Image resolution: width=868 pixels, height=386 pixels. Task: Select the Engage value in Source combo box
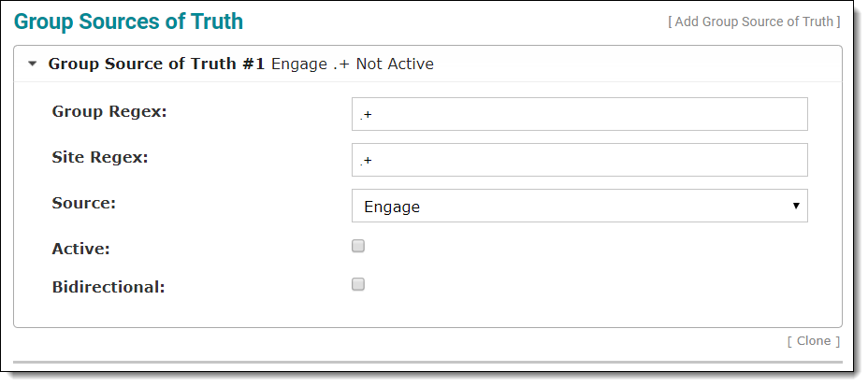tap(392, 207)
